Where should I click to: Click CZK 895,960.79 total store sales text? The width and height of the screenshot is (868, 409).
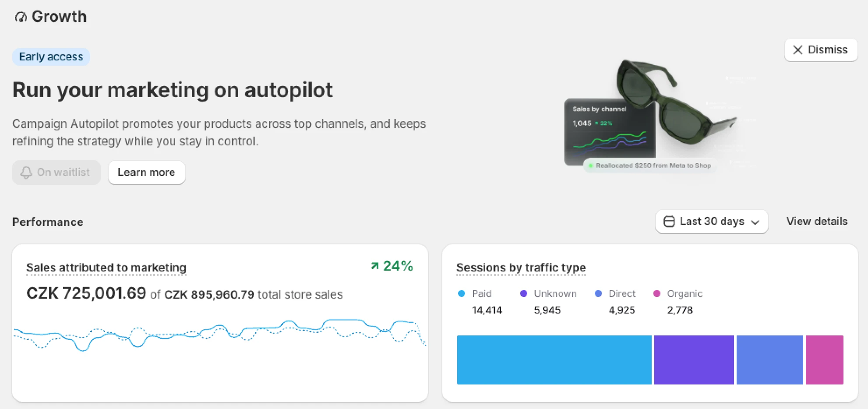254,294
